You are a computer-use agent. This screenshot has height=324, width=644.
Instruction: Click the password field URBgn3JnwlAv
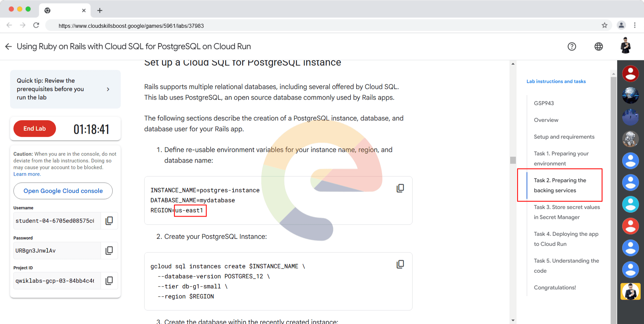point(57,251)
